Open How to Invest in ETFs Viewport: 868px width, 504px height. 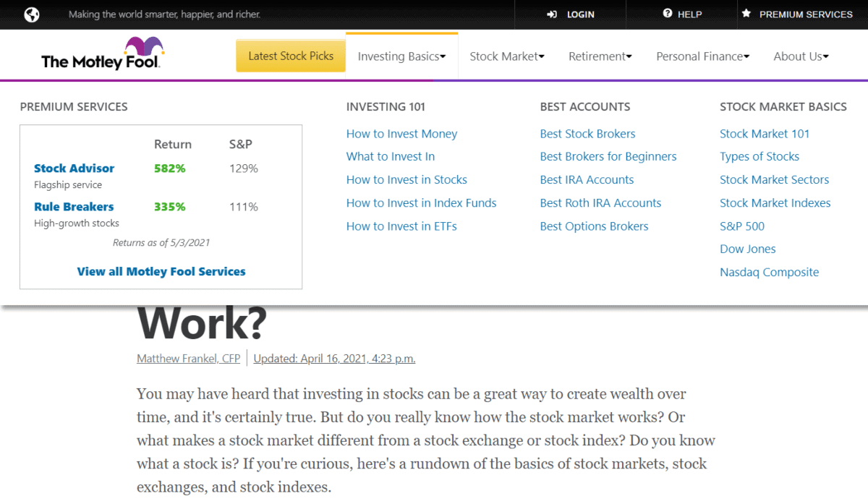point(401,226)
